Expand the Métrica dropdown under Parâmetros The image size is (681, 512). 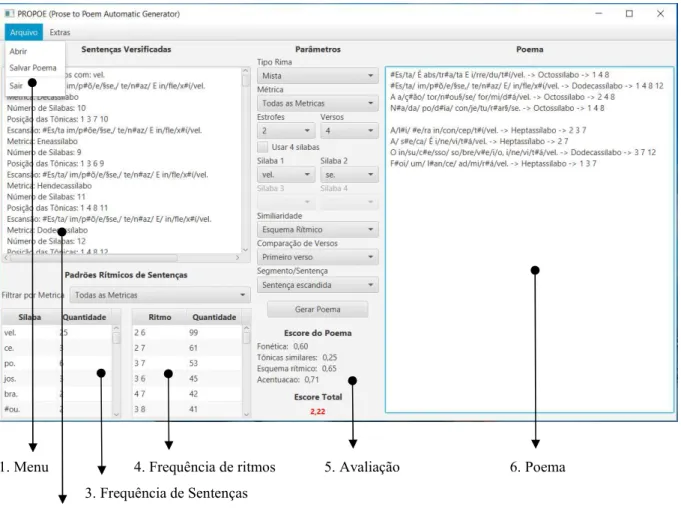point(317,103)
